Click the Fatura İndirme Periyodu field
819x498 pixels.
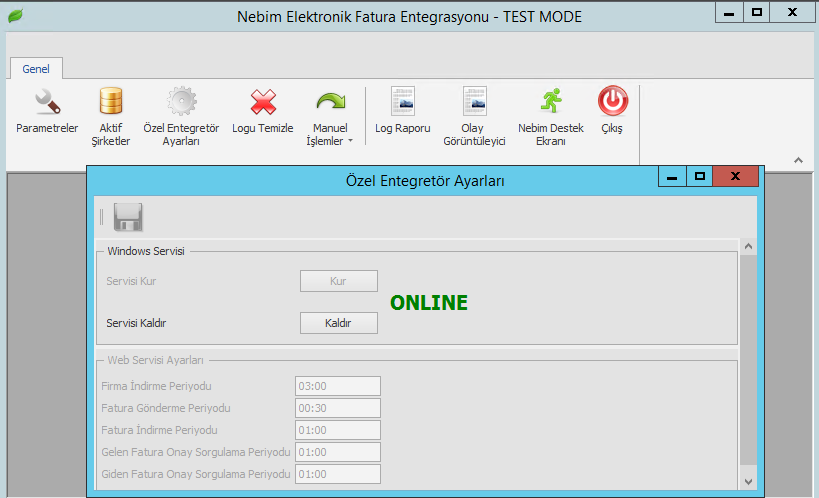coord(338,430)
